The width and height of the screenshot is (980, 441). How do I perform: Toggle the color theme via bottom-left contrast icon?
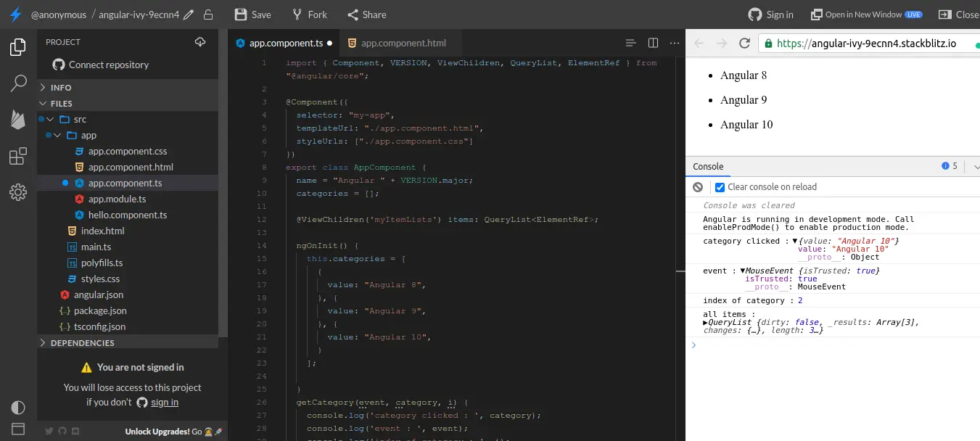coord(18,408)
